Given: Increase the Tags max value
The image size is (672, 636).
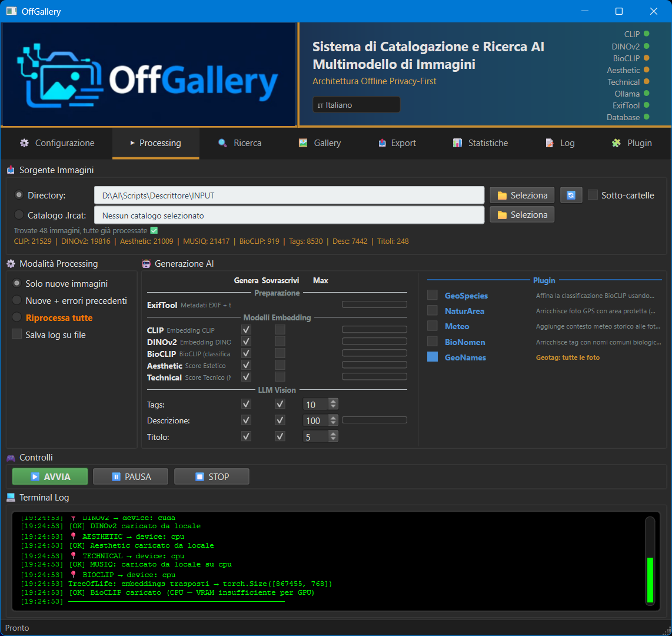Looking at the screenshot, I should point(333,402).
